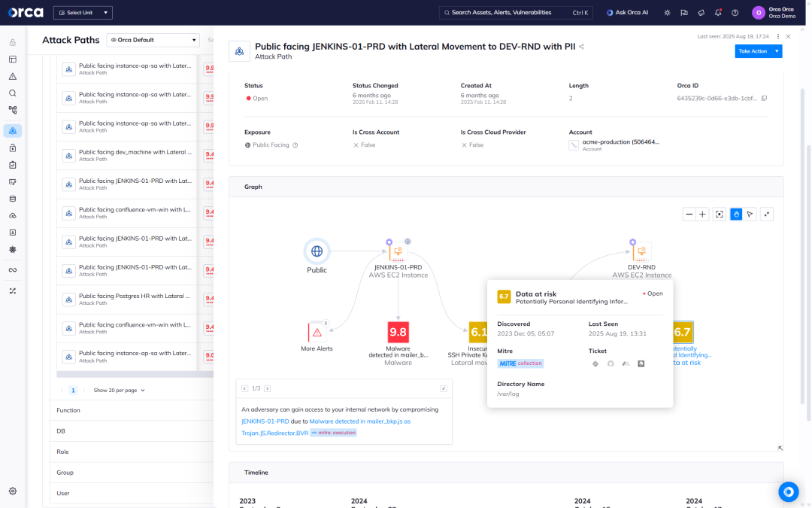812x508 pixels.
Task: Go to next attack step description
Action: tap(267, 388)
